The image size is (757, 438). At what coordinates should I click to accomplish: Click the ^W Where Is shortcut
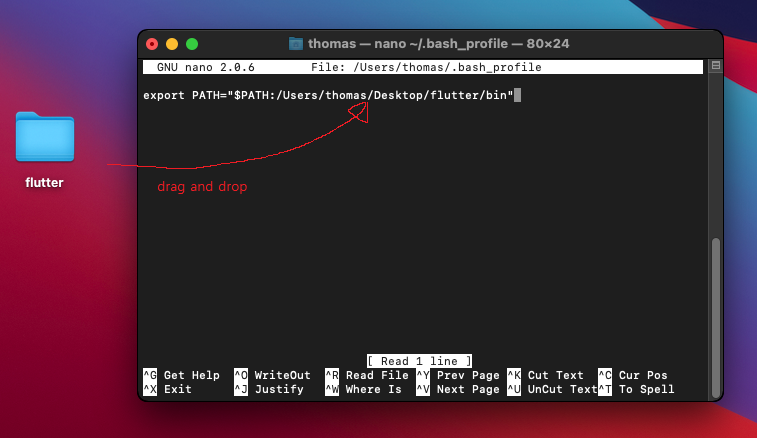click(x=364, y=389)
